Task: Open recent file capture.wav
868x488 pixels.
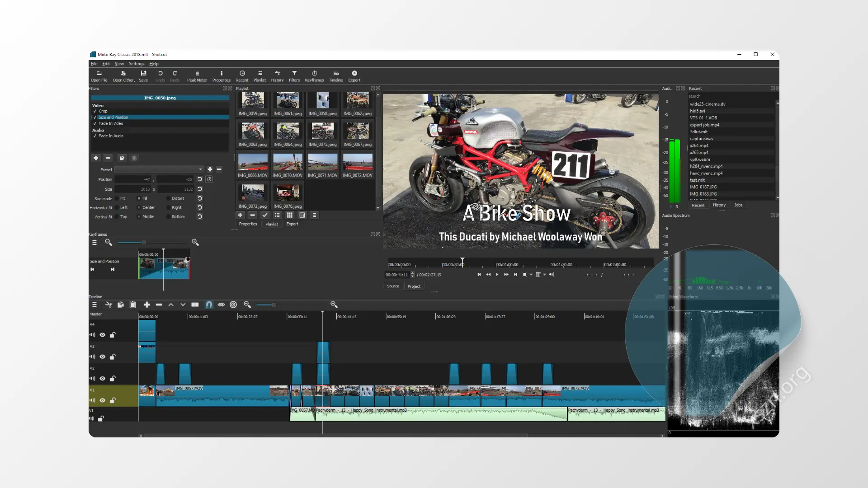Action: coord(701,139)
